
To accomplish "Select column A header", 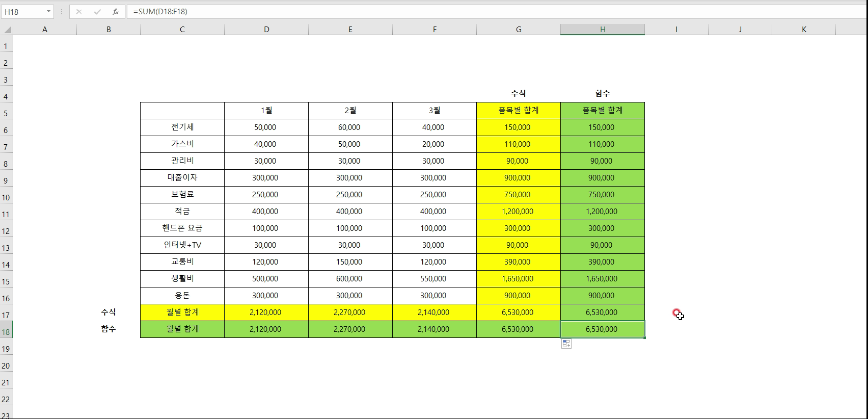I will pyautogui.click(x=45, y=30).
